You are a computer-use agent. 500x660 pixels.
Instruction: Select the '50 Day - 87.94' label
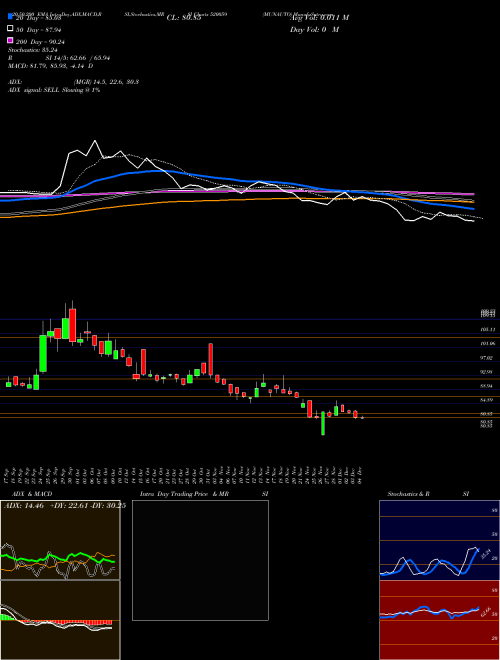38,30
